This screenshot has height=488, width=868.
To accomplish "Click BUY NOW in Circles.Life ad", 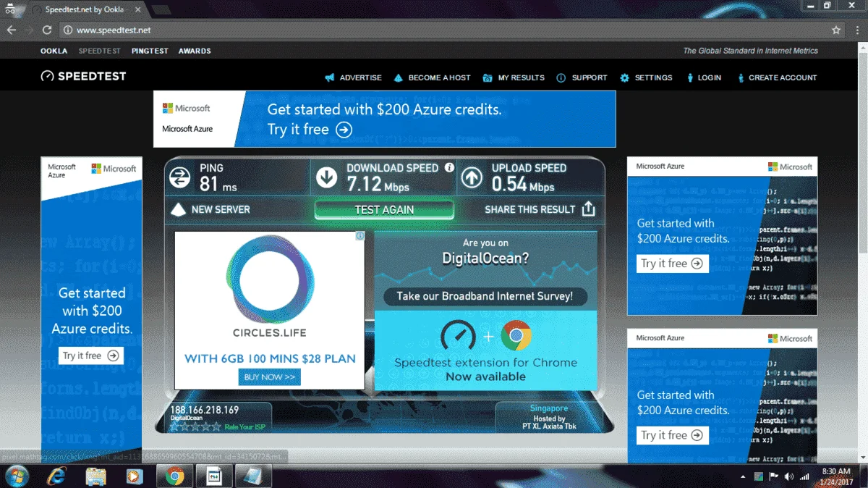I will (269, 377).
